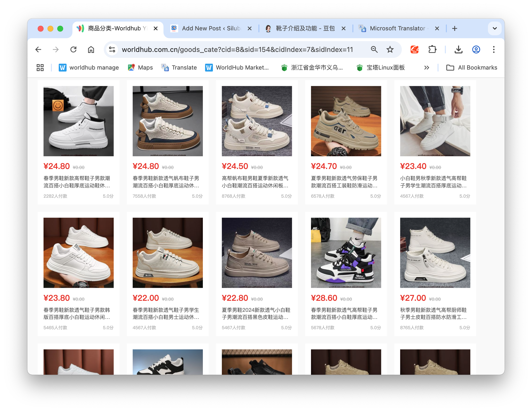Go to the browser home page
The image size is (532, 411).
pos(91,50)
